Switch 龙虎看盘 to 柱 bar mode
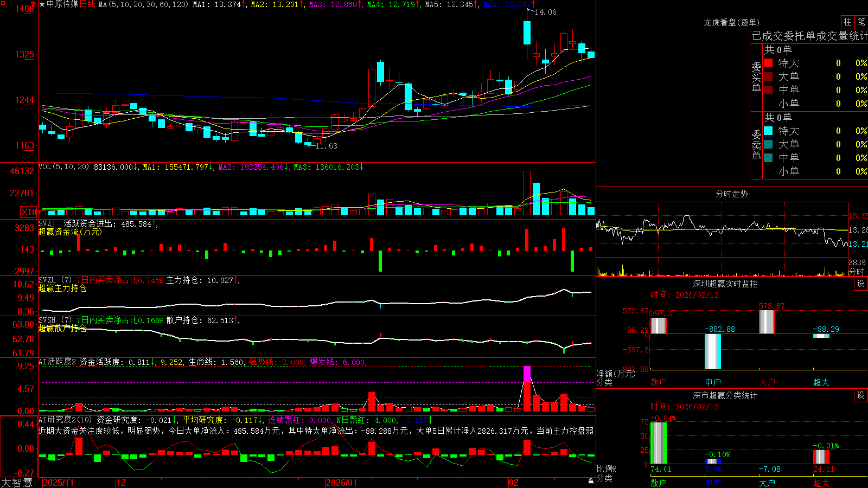 (x=847, y=22)
